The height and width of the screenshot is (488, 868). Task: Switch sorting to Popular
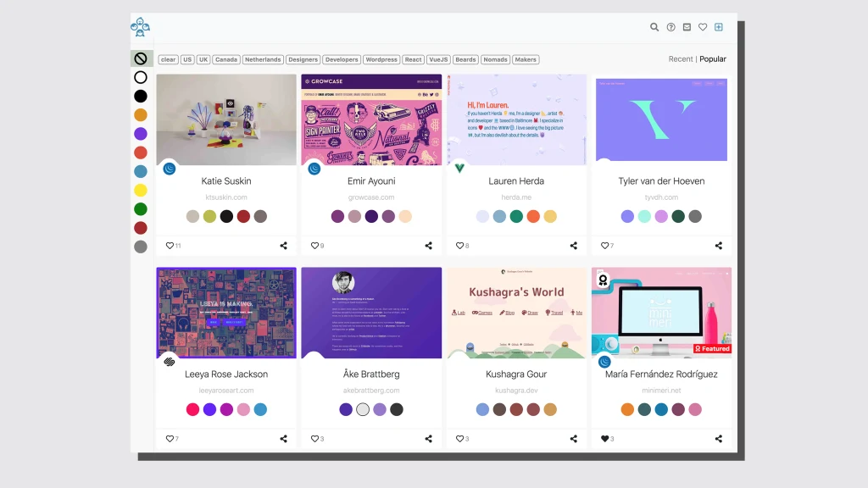tap(712, 58)
